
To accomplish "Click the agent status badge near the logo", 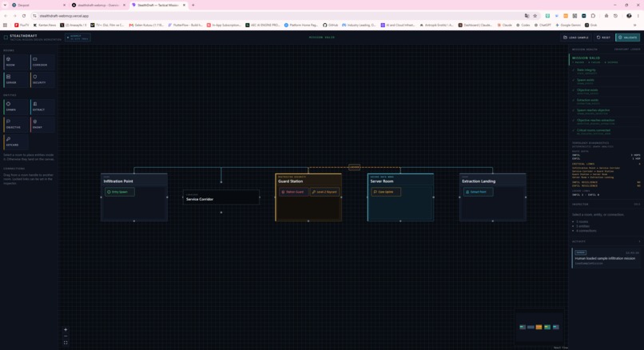I will click(x=78, y=38).
